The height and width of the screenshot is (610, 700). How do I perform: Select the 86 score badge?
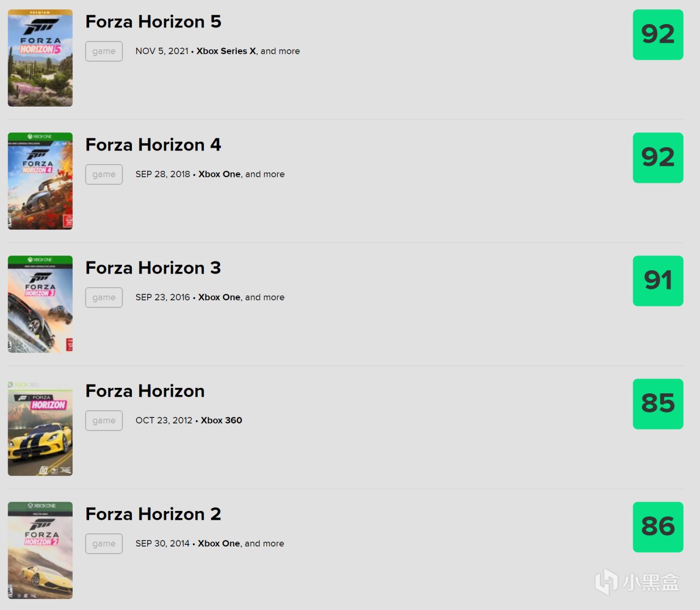(658, 527)
